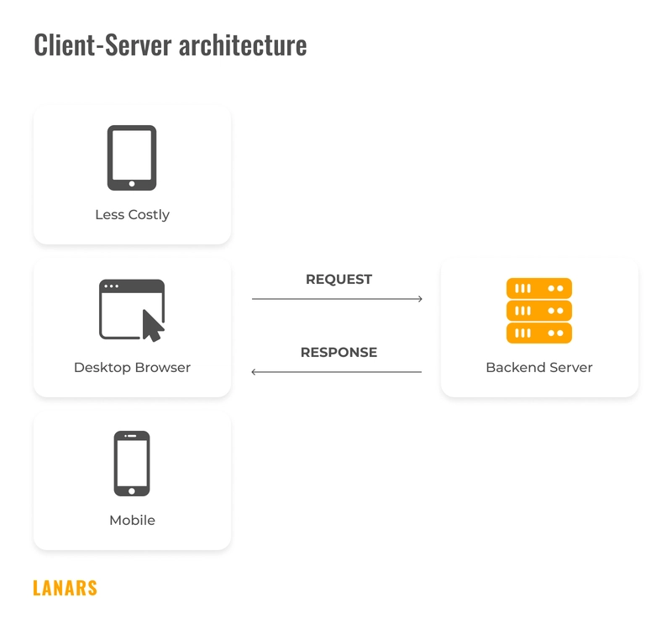Click the "Desktop Browser" caption
The width and height of the screenshot is (672, 629).
[132, 368]
